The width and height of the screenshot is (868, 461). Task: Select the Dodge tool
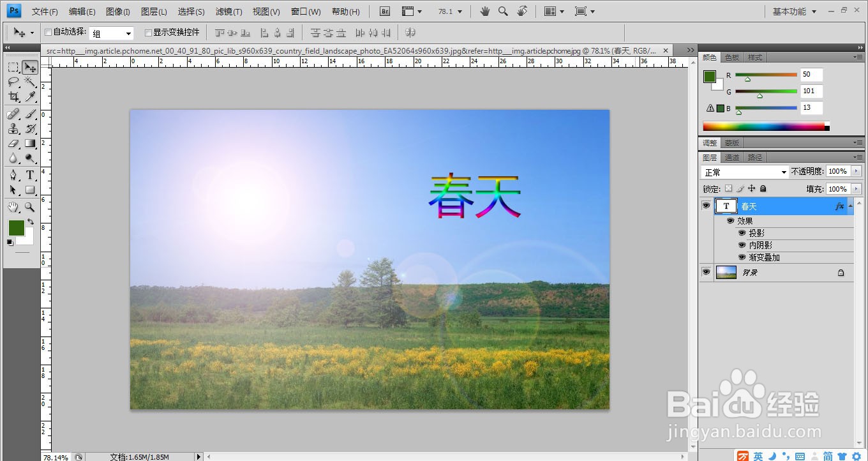coord(30,158)
